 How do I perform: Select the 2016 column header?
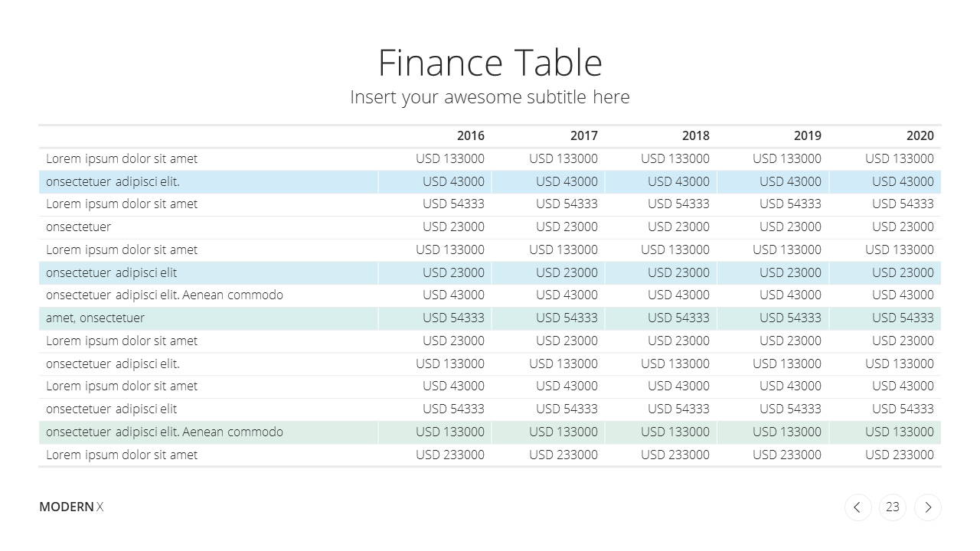(x=470, y=135)
